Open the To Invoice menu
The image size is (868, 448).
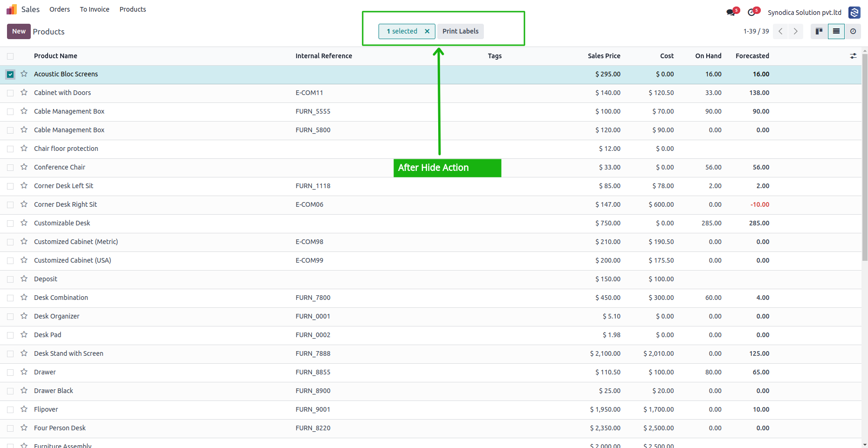pos(95,9)
